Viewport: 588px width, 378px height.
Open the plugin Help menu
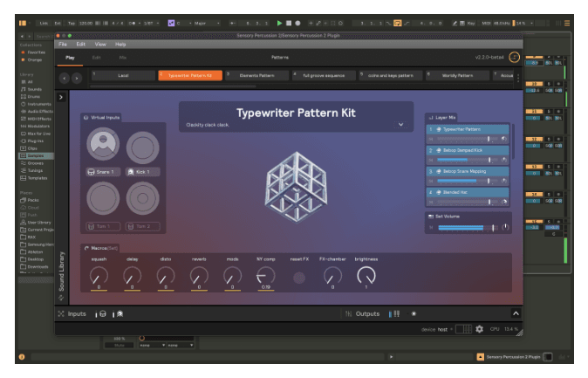tap(120, 45)
